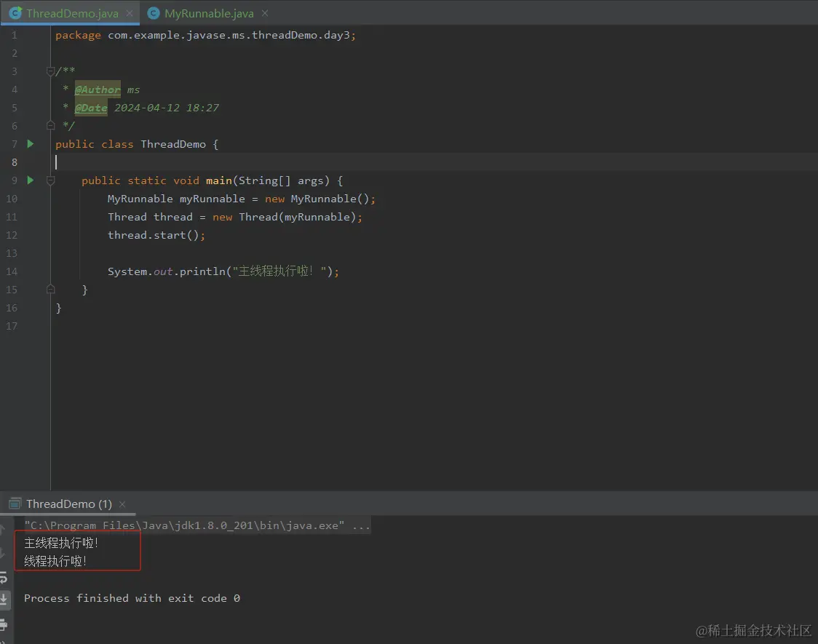Click the 'new MyRunnable()' expression on line 10
818x644 pixels.
point(317,199)
